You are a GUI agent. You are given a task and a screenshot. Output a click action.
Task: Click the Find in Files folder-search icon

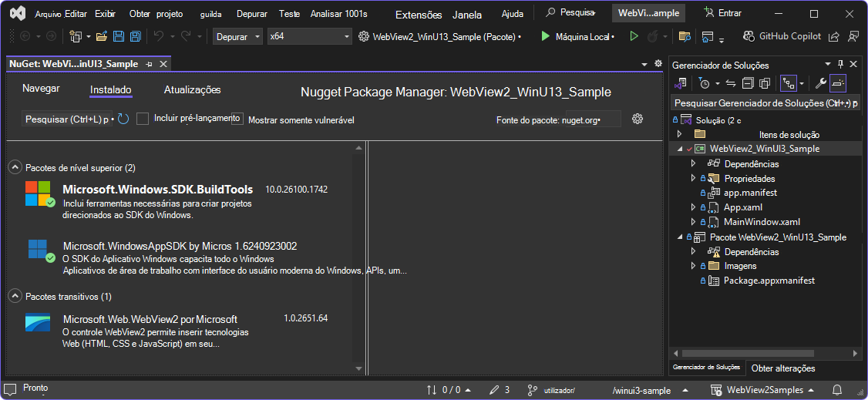685,36
